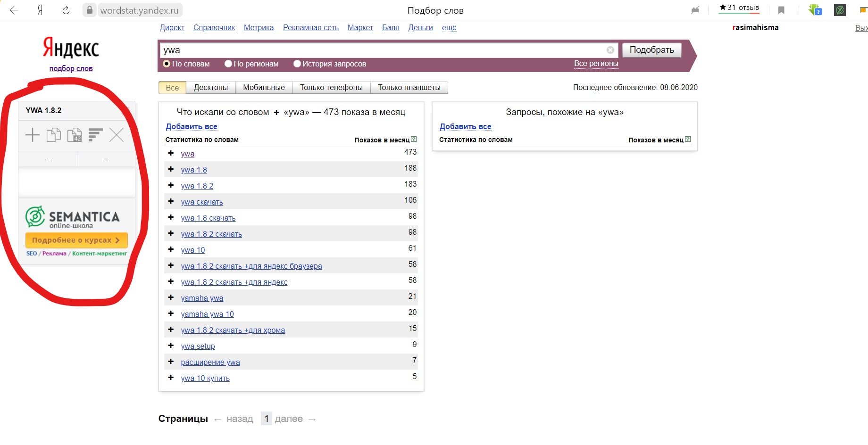The height and width of the screenshot is (445, 868).
Task: Click the '31 отзыв' rating in browser bar
Action: [739, 8]
